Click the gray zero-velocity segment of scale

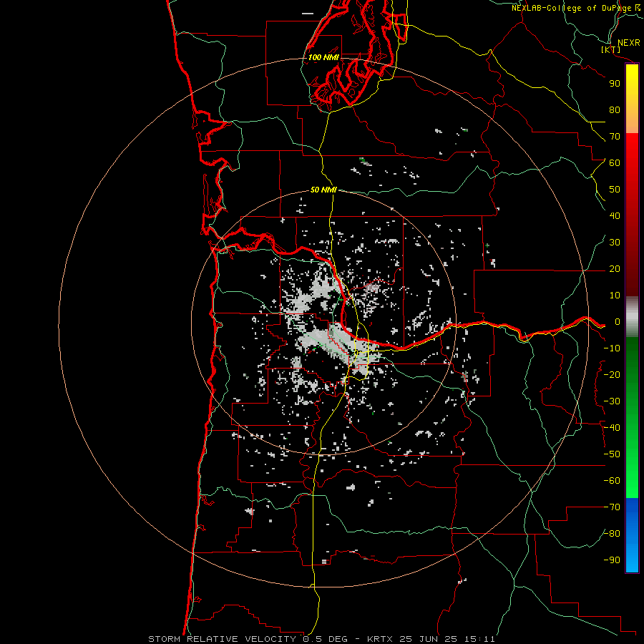pyautogui.click(x=632, y=317)
